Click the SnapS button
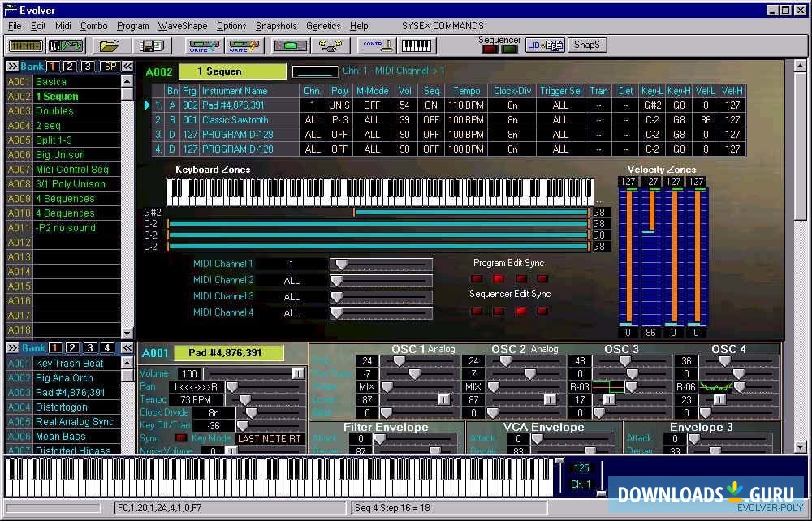The height and width of the screenshot is (521, 812). click(586, 45)
